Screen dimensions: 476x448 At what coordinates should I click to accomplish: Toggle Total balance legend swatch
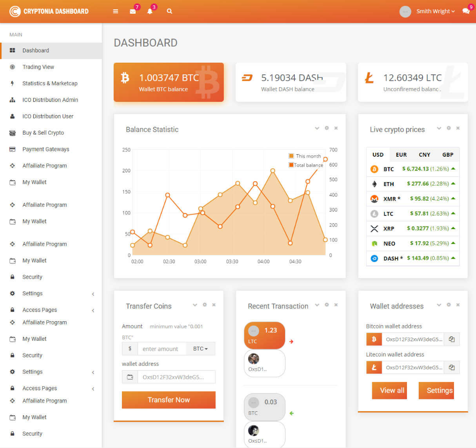click(x=291, y=165)
